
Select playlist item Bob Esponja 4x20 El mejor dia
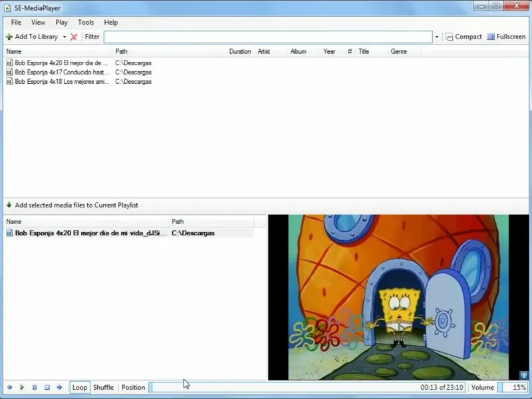(129, 233)
